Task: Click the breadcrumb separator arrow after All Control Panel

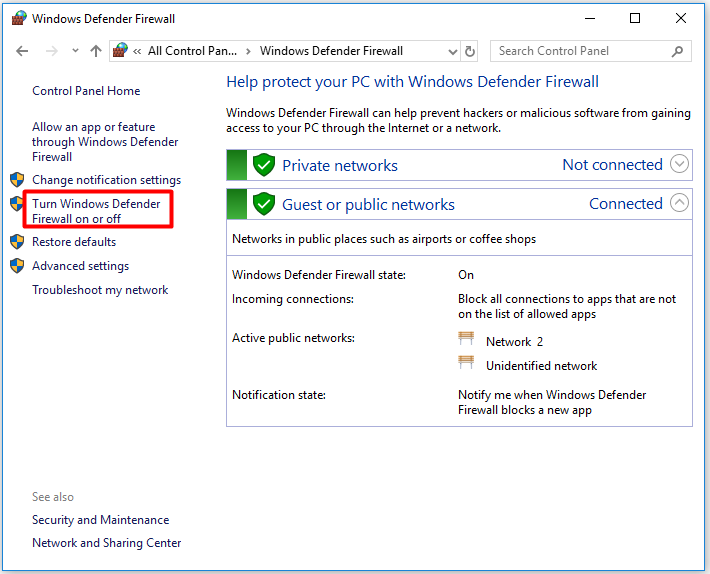Action: (248, 52)
